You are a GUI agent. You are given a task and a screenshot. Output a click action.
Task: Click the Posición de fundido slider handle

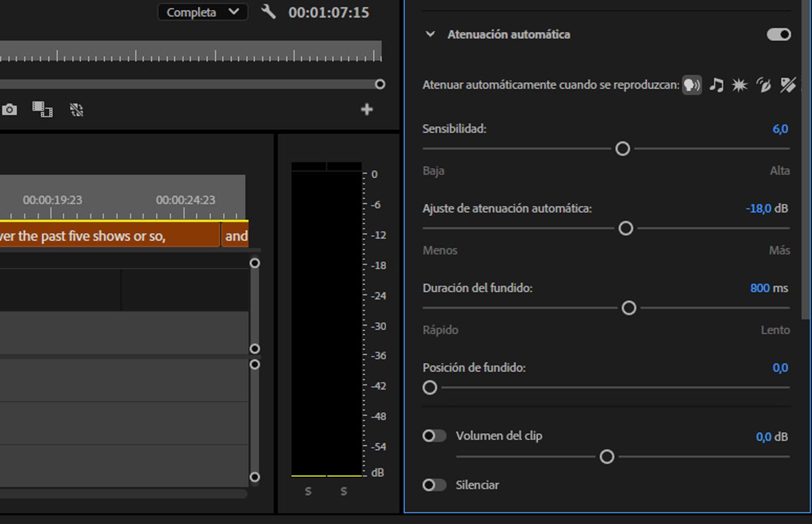pos(430,388)
